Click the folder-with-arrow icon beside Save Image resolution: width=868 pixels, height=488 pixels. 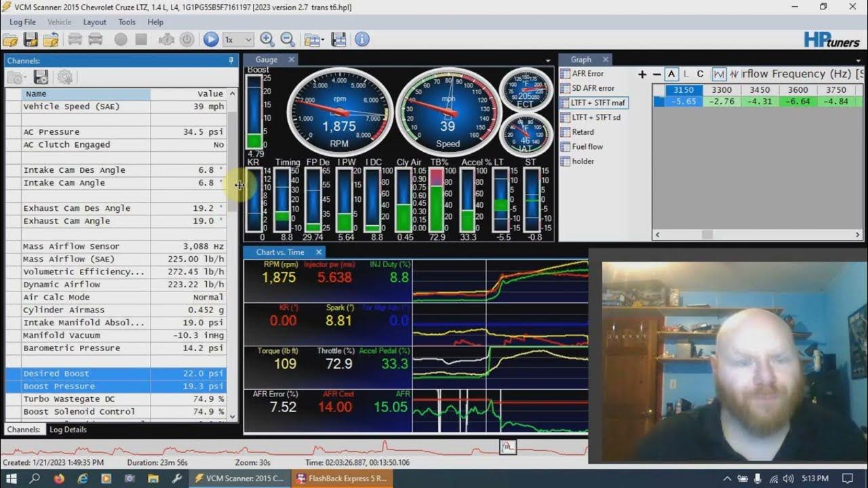click(51, 39)
